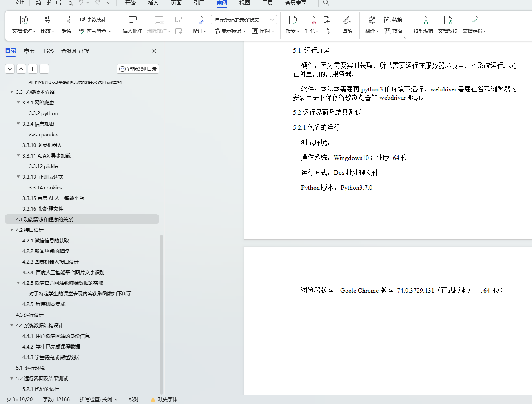Click 页面: 19/20 in the status bar
The width and height of the screenshot is (532, 404).
[x=20, y=400]
